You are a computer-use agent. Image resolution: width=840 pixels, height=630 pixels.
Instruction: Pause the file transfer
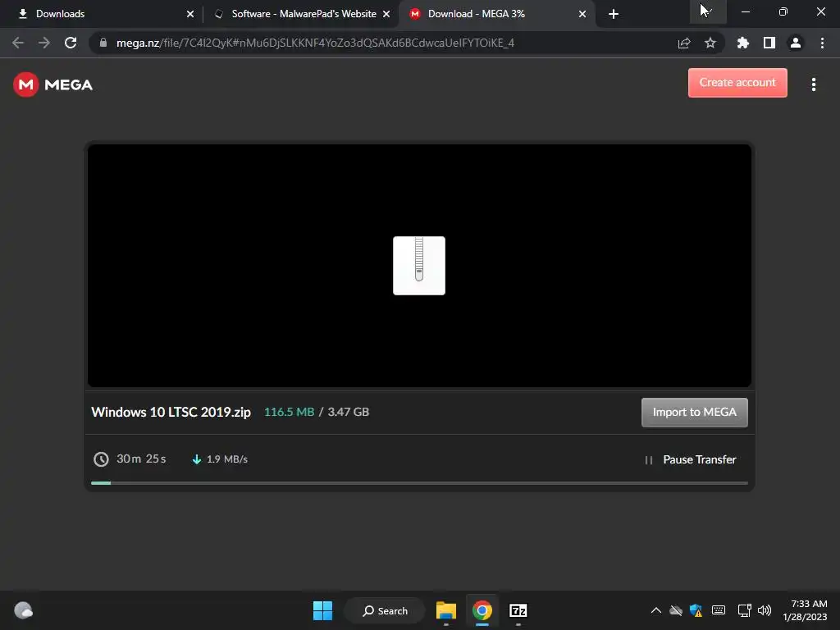[691, 459]
